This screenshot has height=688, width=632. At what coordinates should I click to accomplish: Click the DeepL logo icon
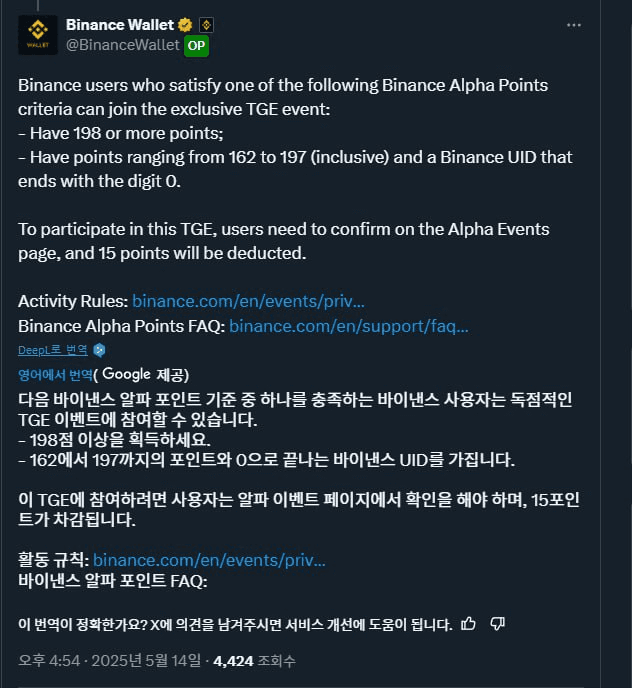point(100,350)
